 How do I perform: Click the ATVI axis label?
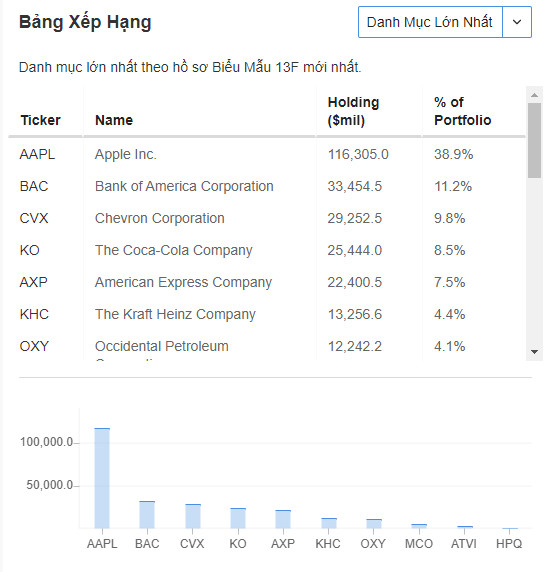pyautogui.click(x=464, y=544)
